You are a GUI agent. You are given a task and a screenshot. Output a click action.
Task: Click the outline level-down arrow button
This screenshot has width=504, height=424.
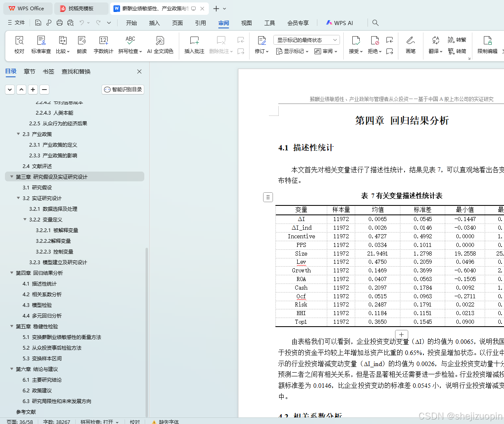(10, 89)
